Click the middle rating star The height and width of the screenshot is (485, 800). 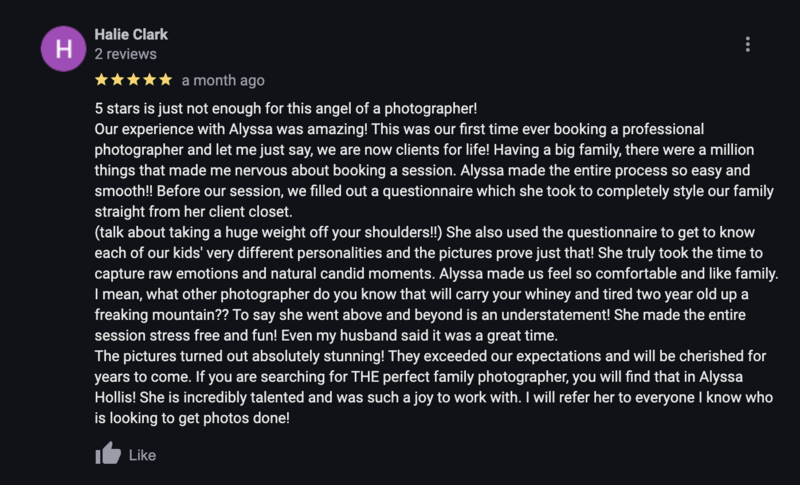(134, 80)
